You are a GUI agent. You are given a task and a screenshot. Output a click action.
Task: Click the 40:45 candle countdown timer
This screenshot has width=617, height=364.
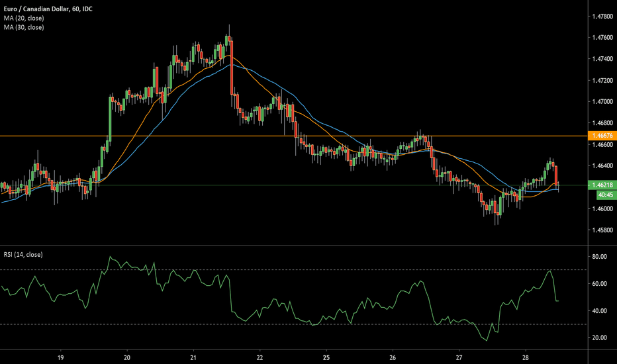tap(601, 196)
